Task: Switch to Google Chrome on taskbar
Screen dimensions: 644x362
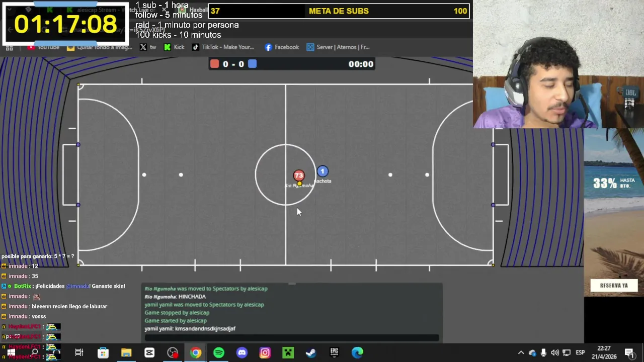Action: [x=196, y=352]
